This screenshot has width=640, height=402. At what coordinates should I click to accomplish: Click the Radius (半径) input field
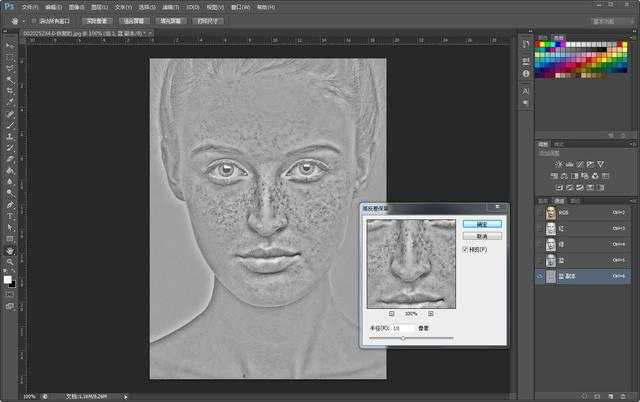402,328
